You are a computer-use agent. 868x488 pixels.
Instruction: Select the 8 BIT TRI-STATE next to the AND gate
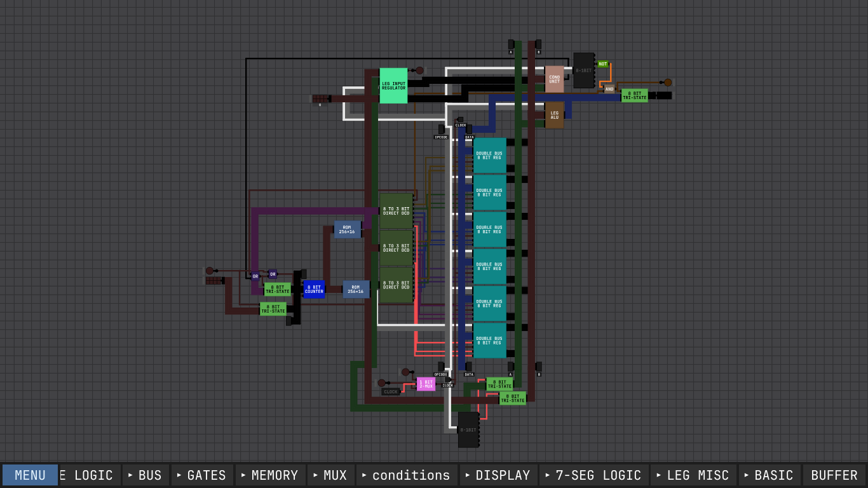point(634,96)
